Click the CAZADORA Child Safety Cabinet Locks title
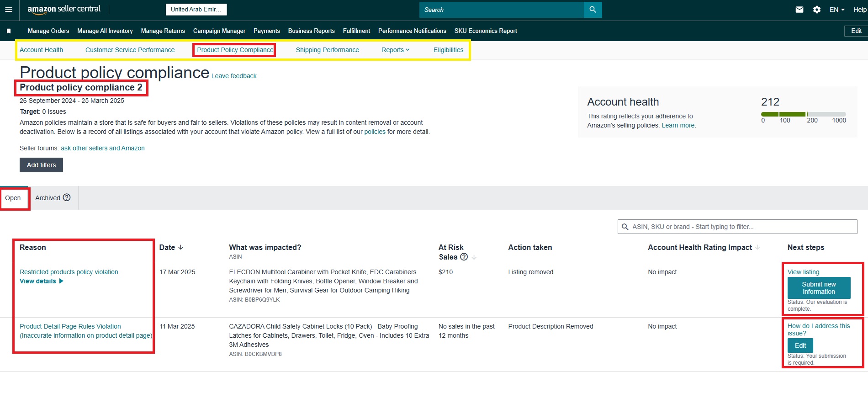This screenshot has height=393, width=868. (x=329, y=335)
